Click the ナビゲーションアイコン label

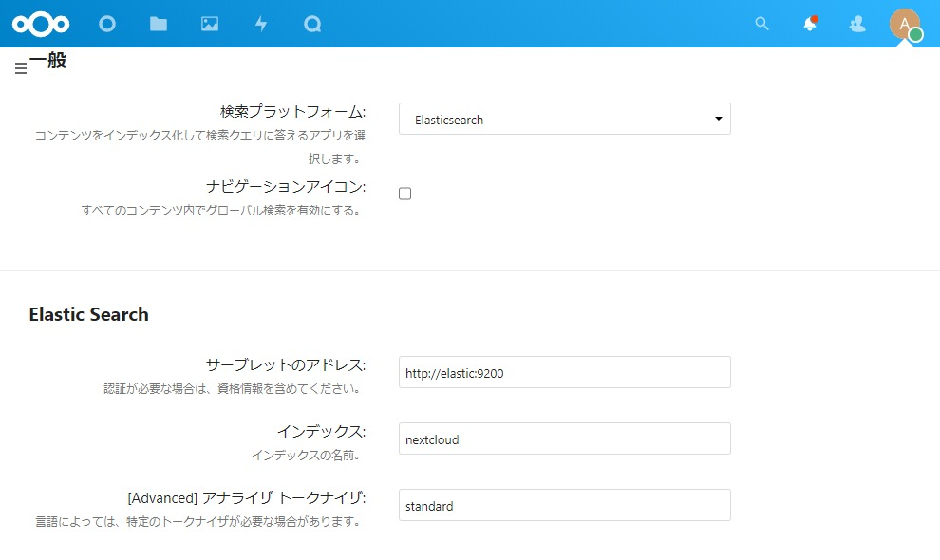pyautogui.click(x=286, y=186)
